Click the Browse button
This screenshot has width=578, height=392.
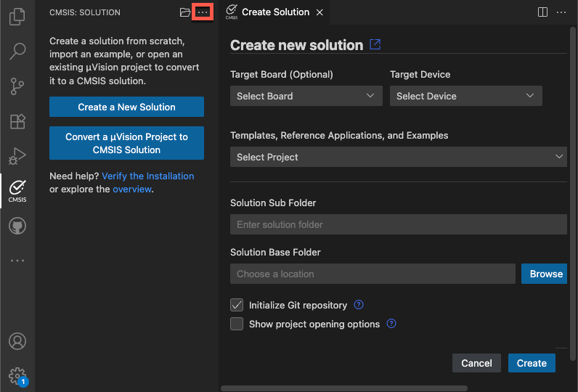tap(544, 274)
